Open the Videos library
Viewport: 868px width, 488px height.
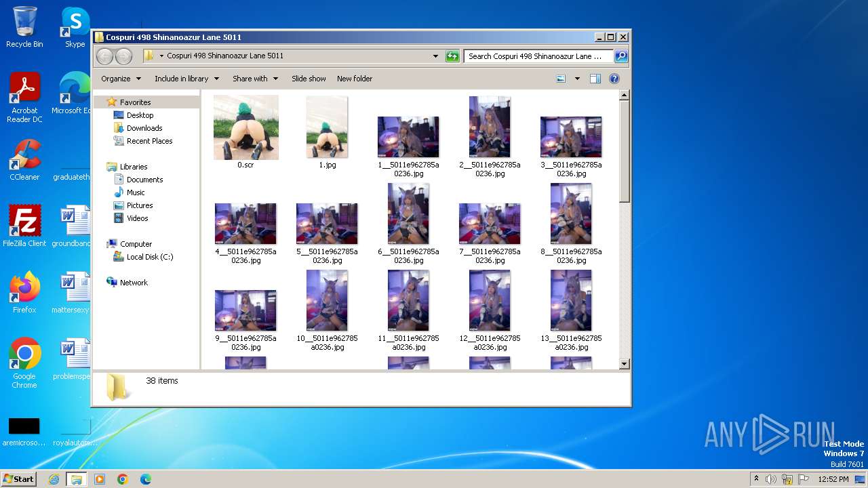point(137,218)
